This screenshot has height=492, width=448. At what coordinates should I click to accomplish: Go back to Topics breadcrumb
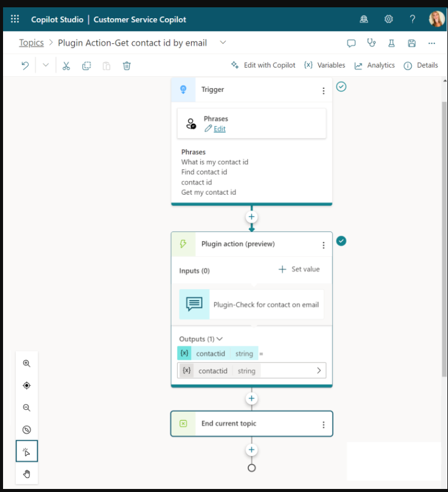point(32,43)
